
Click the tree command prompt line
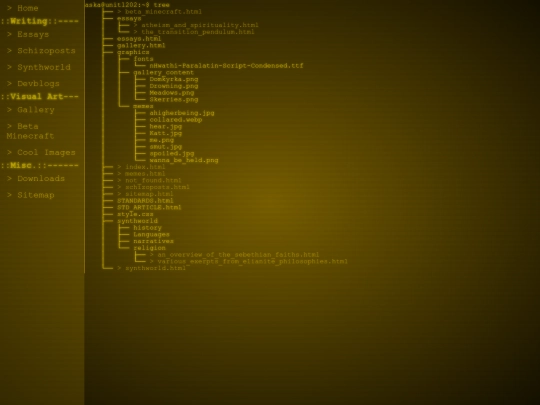(x=127, y=5)
